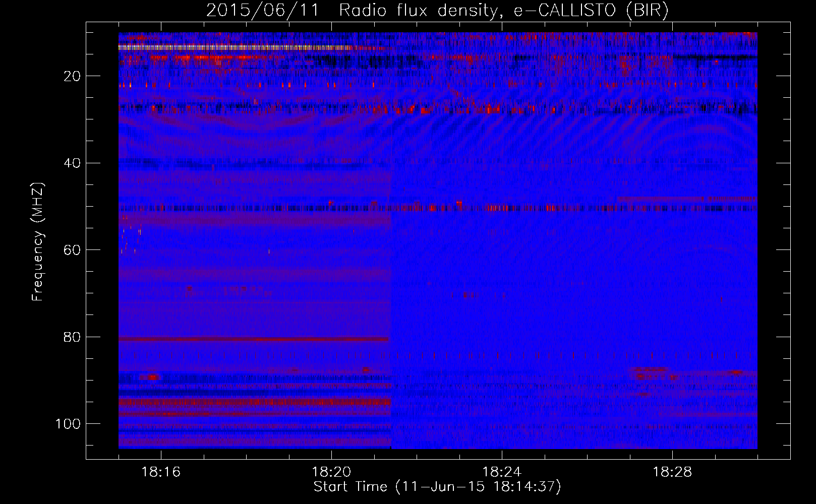This screenshot has width=816, height=504.
Task: Select the "40" frequency tick label
Action: [x=73, y=163]
